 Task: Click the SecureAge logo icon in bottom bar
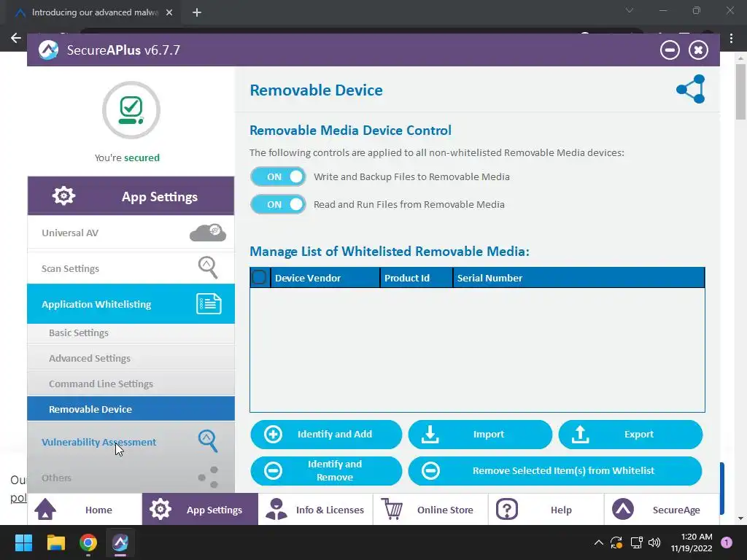point(623,509)
